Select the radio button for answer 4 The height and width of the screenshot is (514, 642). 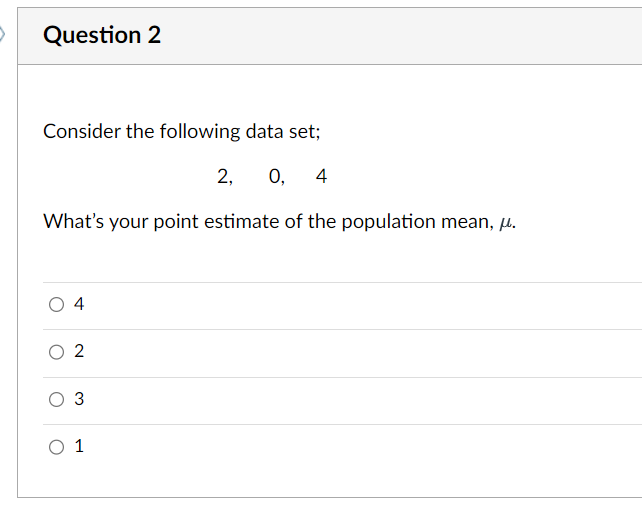click(57, 304)
